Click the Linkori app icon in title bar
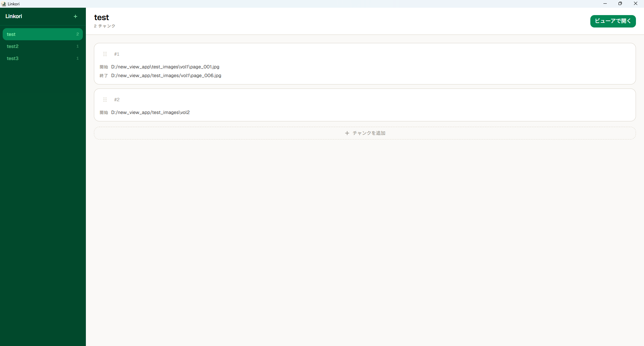Image resolution: width=644 pixels, height=346 pixels. 4,4
